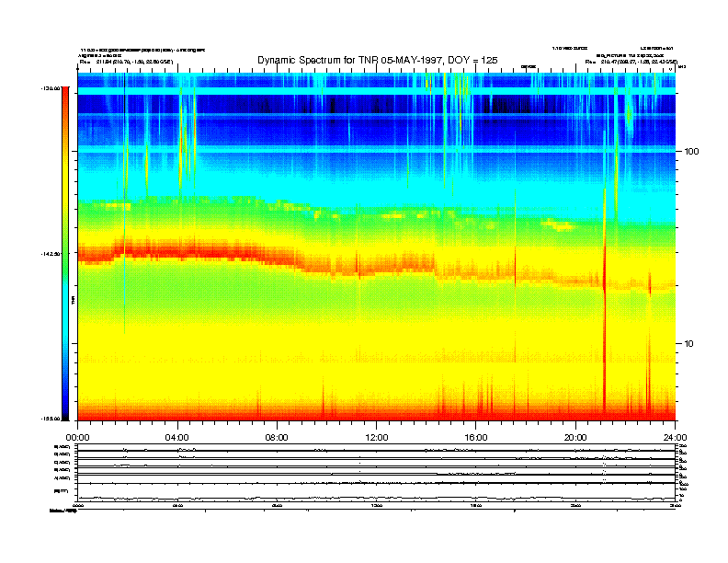Image resolution: width=728 pixels, height=563 pixels.
Task: Click the 100 frequency axis label
Action: 691,152
